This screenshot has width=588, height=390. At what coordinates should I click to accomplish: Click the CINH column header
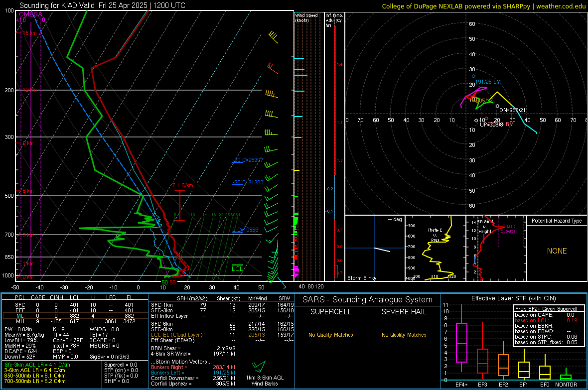(56, 297)
